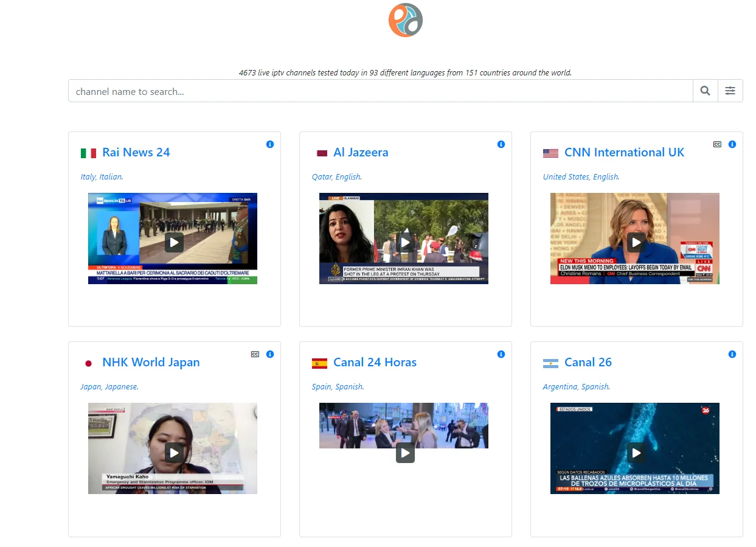Click the '4673 live iptv channels' summary text
Image resolution: width=756 pixels, height=547 pixels.
pos(406,72)
